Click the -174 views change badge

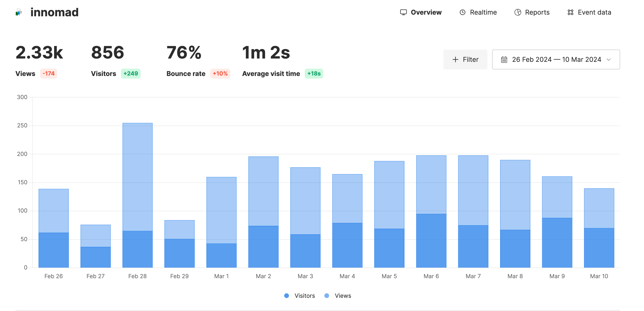click(x=48, y=73)
